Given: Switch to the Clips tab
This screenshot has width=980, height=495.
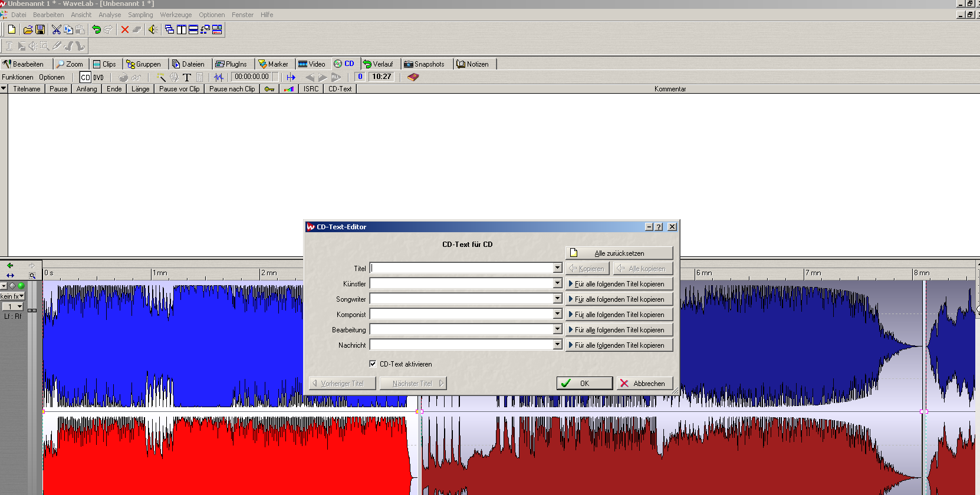Looking at the screenshot, I should (105, 64).
